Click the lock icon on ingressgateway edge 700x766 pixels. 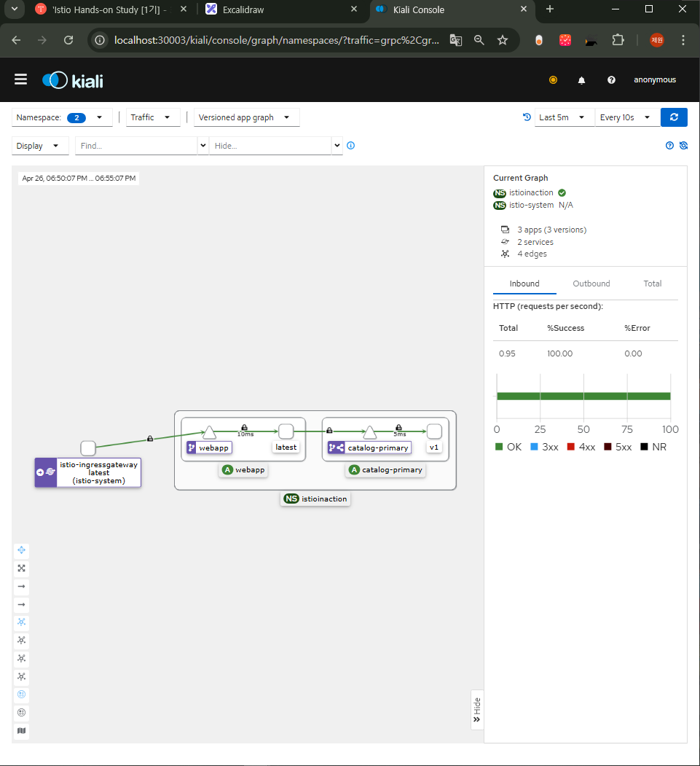(150, 439)
